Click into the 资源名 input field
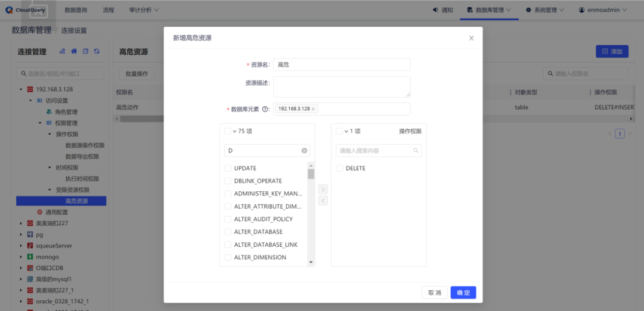The height and width of the screenshot is (311, 644). click(x=342, y=64)
